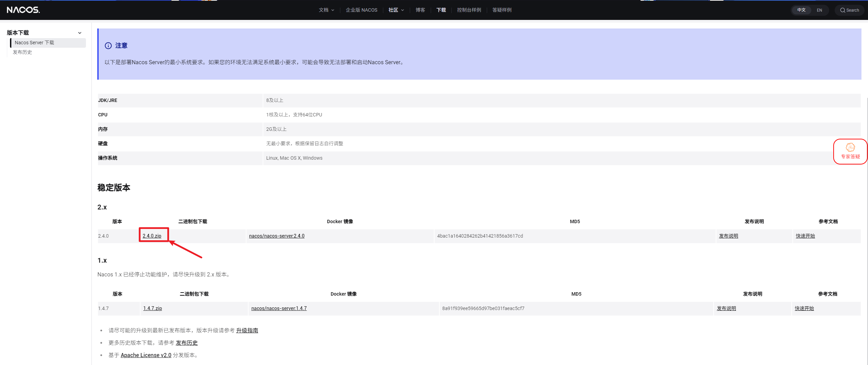Open the Apache License v2.0 link
Screen dimensions: 868x365
point(146,355)
